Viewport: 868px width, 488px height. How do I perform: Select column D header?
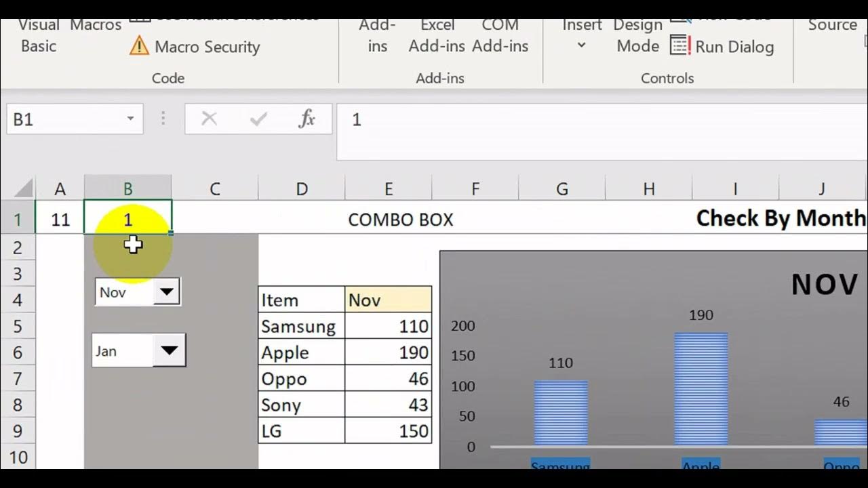[x=302, y=189]
